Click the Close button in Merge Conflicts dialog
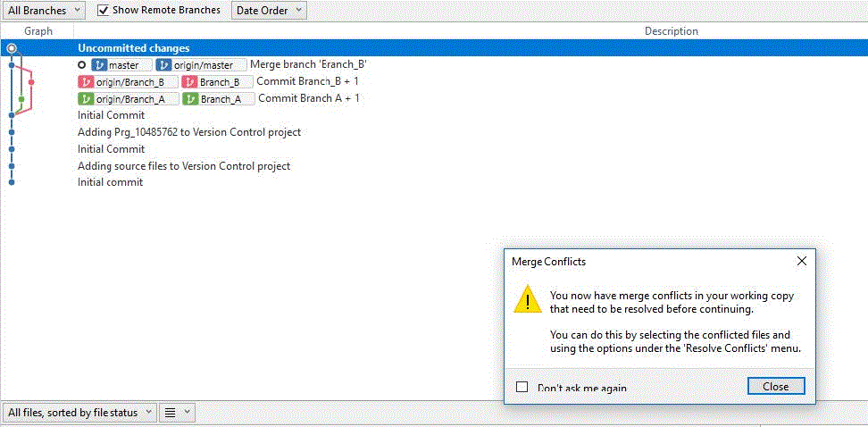 [775, 387]
